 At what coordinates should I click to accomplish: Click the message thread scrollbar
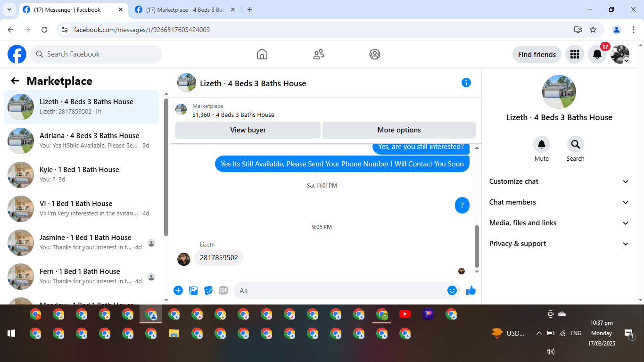(x=477, y=246)
